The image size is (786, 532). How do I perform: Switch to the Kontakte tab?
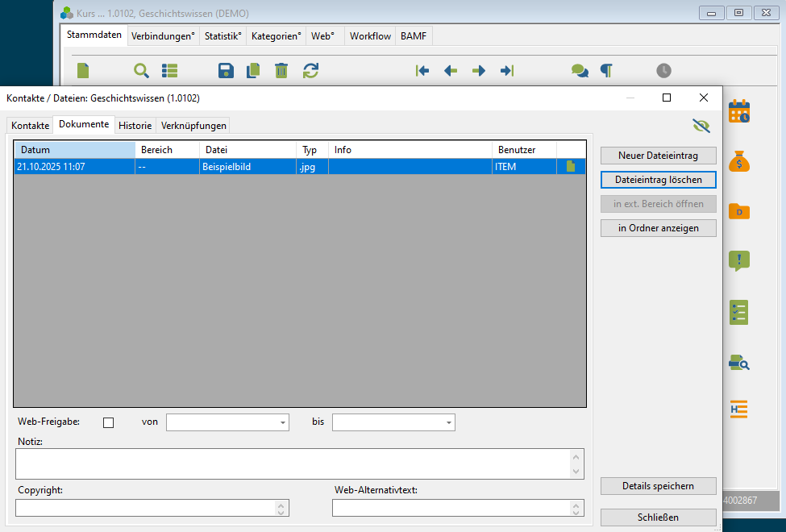coord(30,126)
